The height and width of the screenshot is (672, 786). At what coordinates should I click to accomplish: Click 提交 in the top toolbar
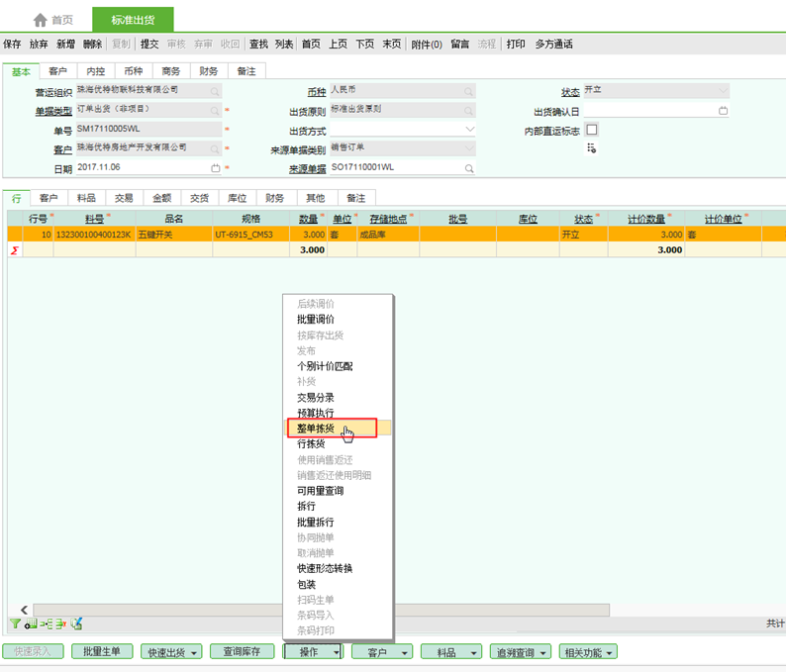point(149,44)
